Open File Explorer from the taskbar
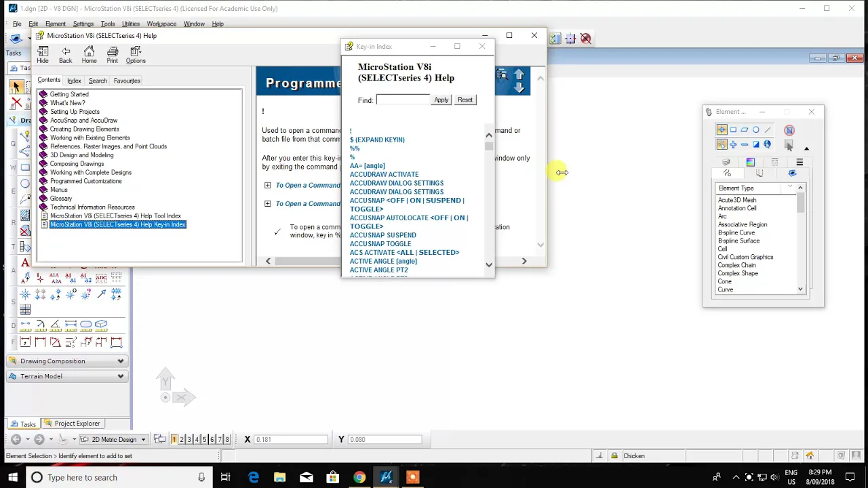868x488 pixels. [280, 477]
